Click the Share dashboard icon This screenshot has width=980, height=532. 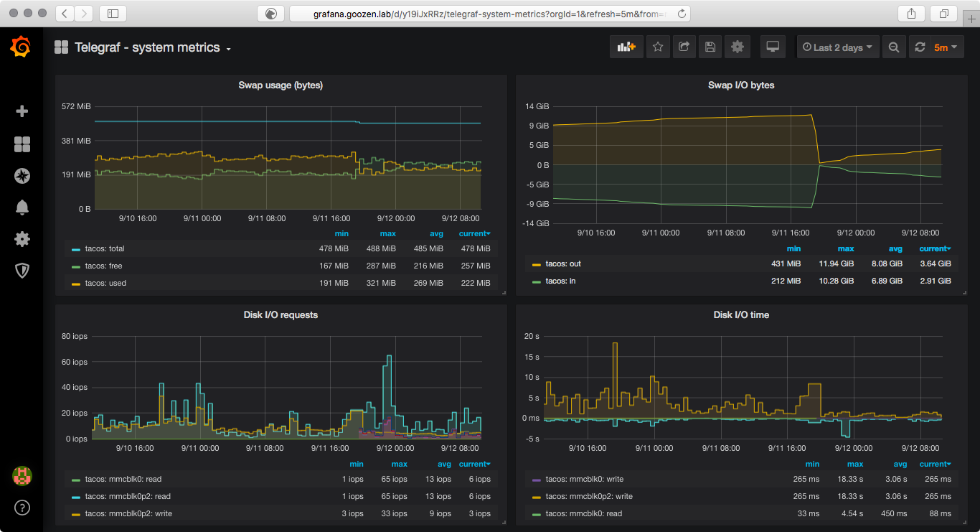click(684, 47)
